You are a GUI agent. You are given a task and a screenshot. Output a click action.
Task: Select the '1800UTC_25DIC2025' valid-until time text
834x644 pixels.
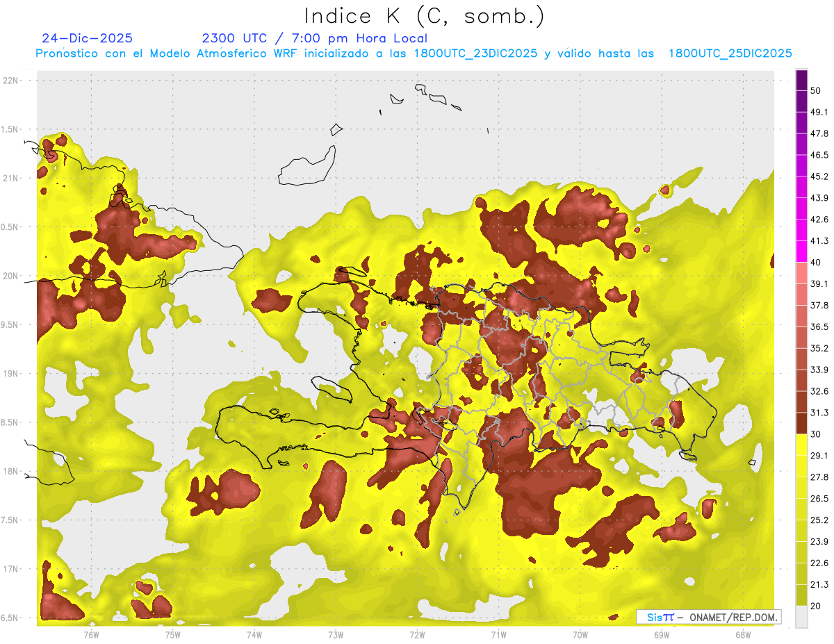click(x=729, y=53)
